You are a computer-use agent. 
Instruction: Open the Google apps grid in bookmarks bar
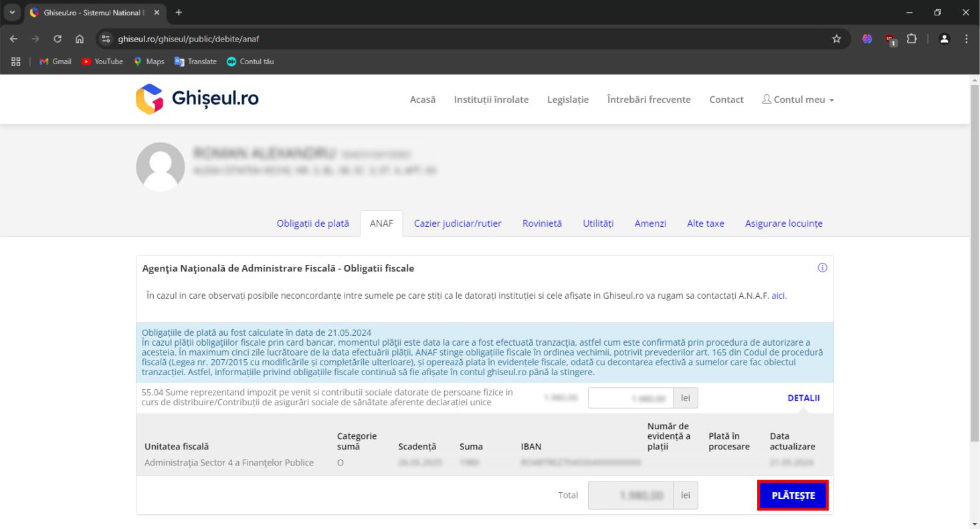tap(16, 62)
